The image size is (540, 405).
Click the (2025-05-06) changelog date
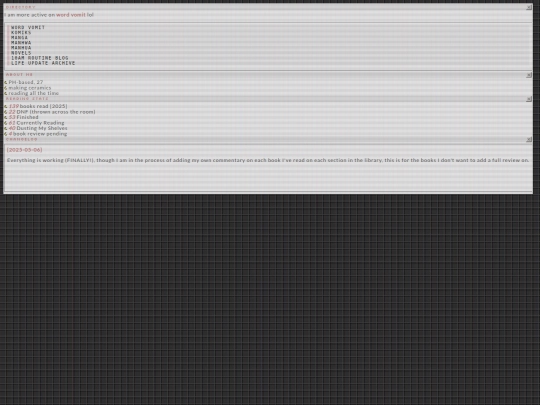tap(24, 150)
